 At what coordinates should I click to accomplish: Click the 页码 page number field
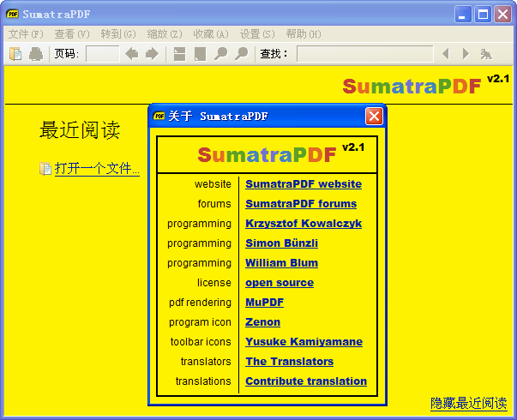(103, 54)
